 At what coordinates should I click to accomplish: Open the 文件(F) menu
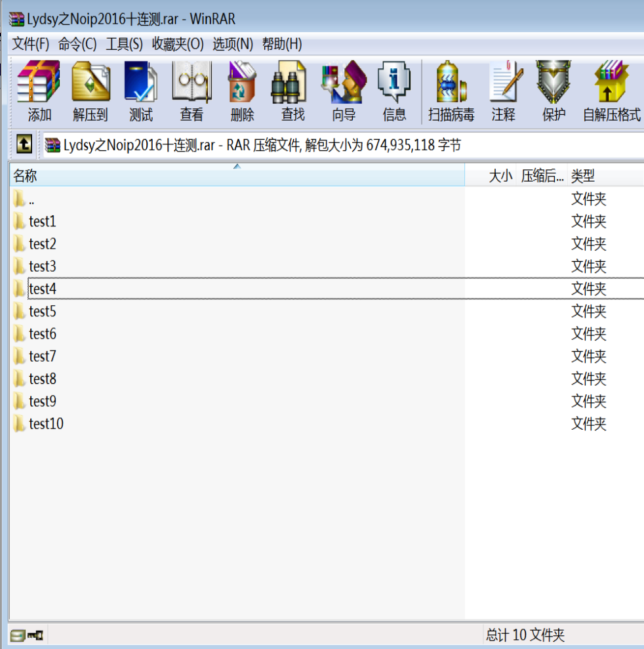[31, 45]
